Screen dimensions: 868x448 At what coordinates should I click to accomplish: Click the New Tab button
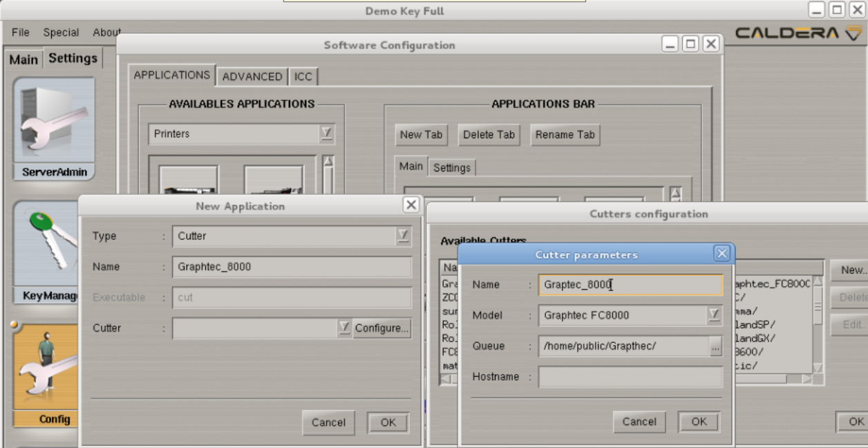pos(421,135)
